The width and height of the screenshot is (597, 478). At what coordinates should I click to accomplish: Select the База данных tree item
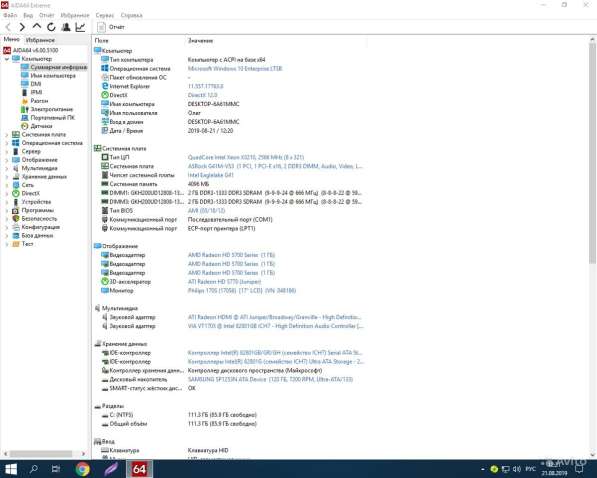coord(33,235)
